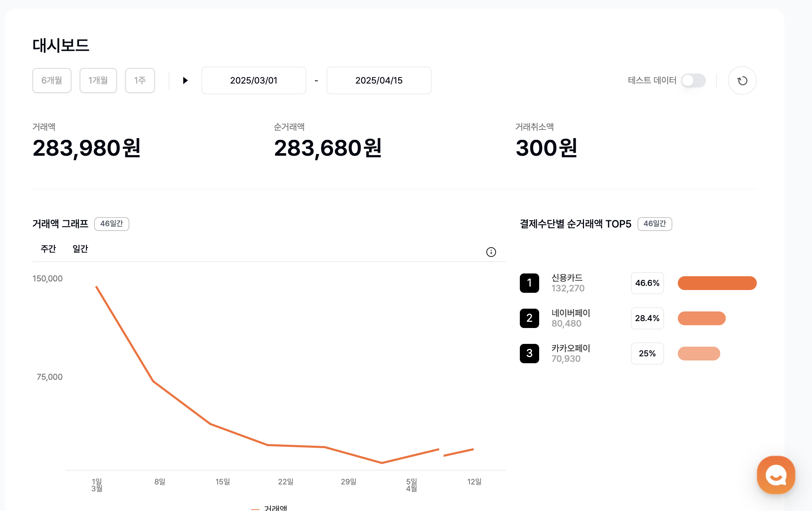Toggle the 테스트 데이터 switch
This screenshot has width=812, height=511.
pyautogui.click(x=693, y=80)
